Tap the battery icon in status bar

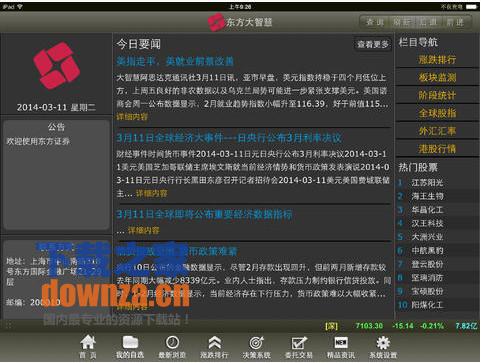pos(472,6)
